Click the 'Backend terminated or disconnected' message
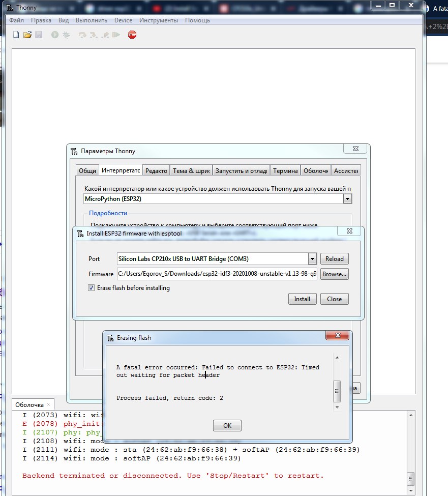The width and height of the screenshot is (448, 496). 173,476
